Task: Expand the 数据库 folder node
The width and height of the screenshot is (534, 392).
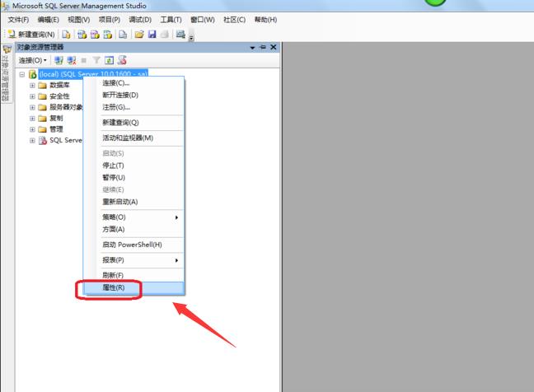Action: coord(32,86)
